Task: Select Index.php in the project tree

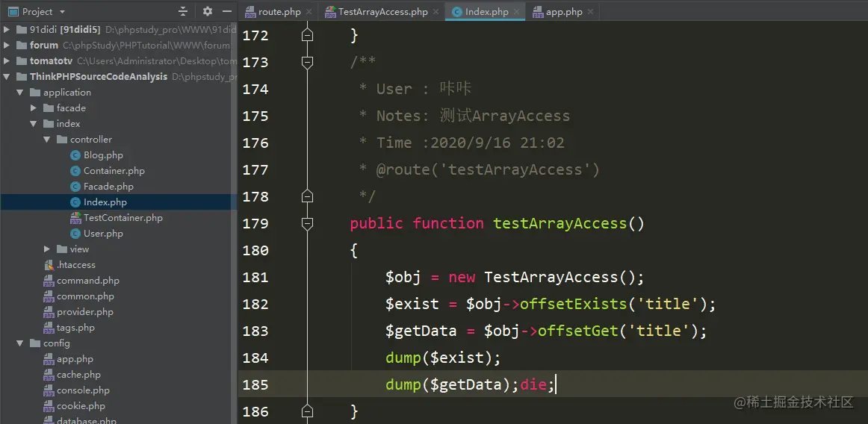Action: coord(105,202)
